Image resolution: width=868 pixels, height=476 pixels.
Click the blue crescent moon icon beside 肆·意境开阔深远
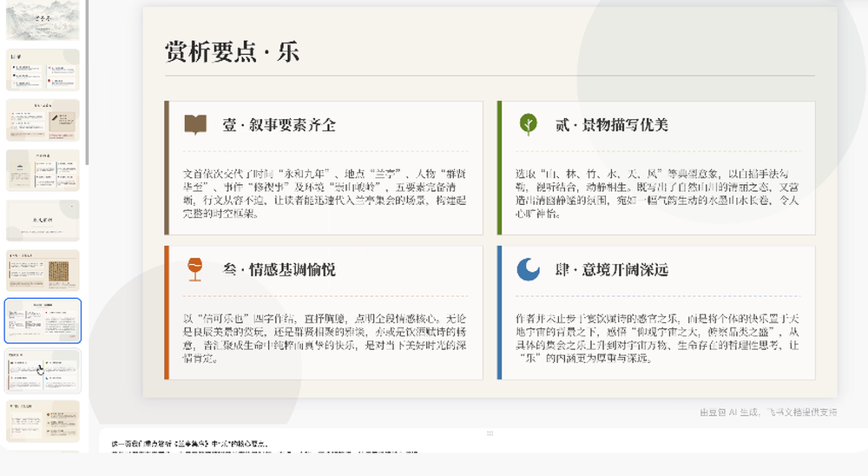(x=528, y=270)
